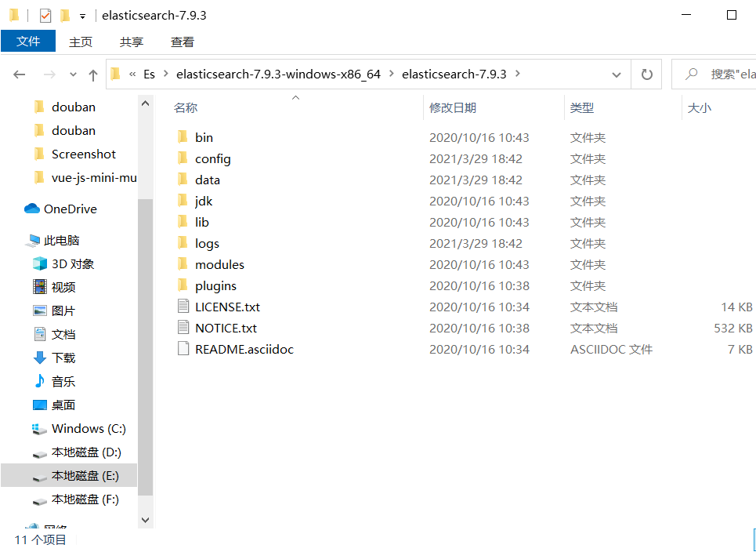Expand address bar history dropdown

[617, 74]
